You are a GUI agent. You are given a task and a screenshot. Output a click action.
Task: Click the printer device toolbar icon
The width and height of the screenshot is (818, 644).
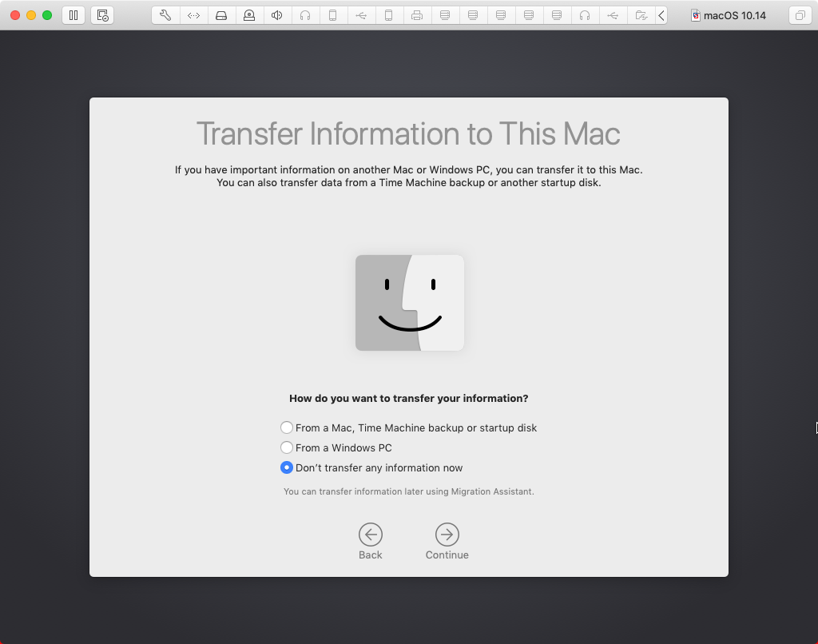[x=417, y=15]
